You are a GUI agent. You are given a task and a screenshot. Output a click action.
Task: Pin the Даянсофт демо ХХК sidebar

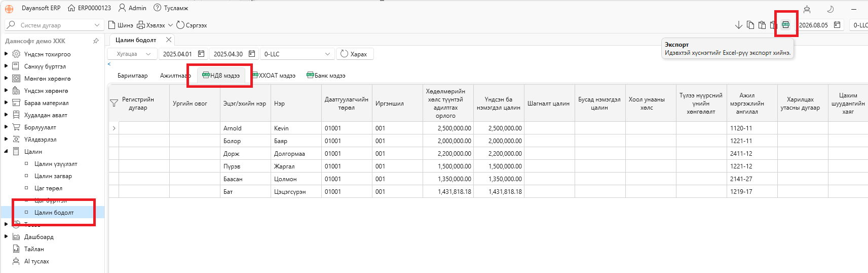coord(96,41)
